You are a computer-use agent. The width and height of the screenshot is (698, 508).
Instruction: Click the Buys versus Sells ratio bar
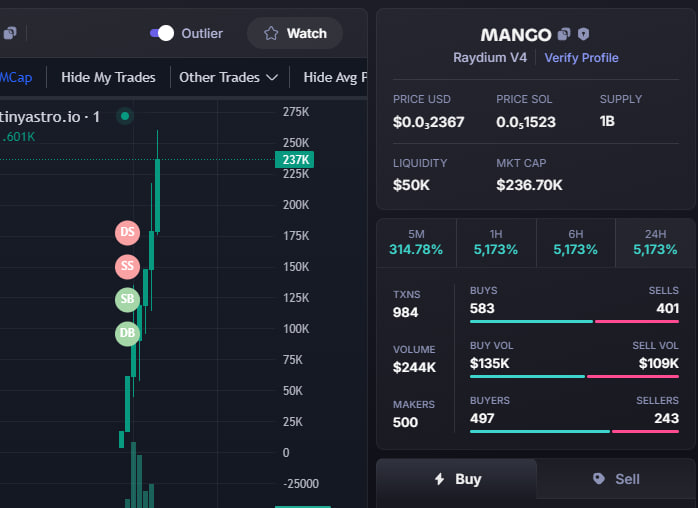point(574,321)
